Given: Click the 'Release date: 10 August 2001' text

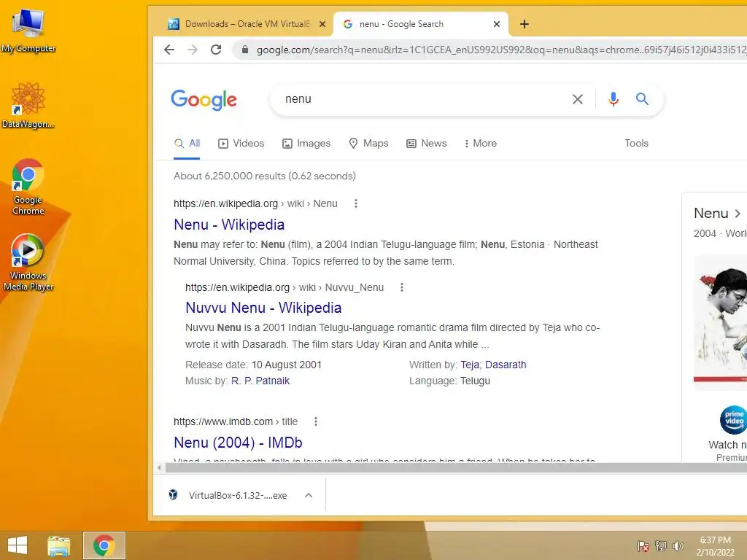Looking at the screenshot, I should click(253, 365).
